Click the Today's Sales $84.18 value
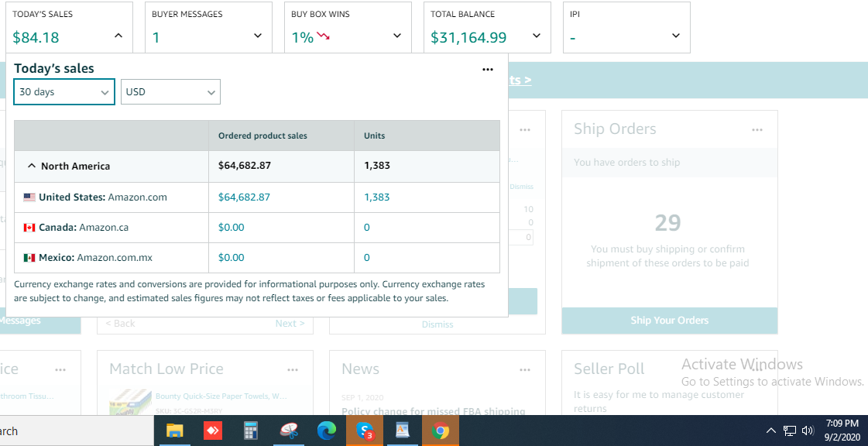868x446 pixels. pos(36,38)
